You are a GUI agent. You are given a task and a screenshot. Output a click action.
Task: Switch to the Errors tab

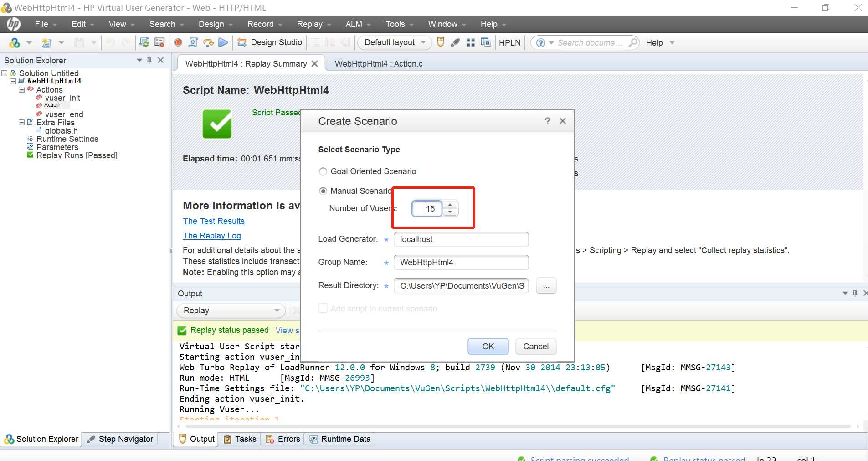[283, 439]
